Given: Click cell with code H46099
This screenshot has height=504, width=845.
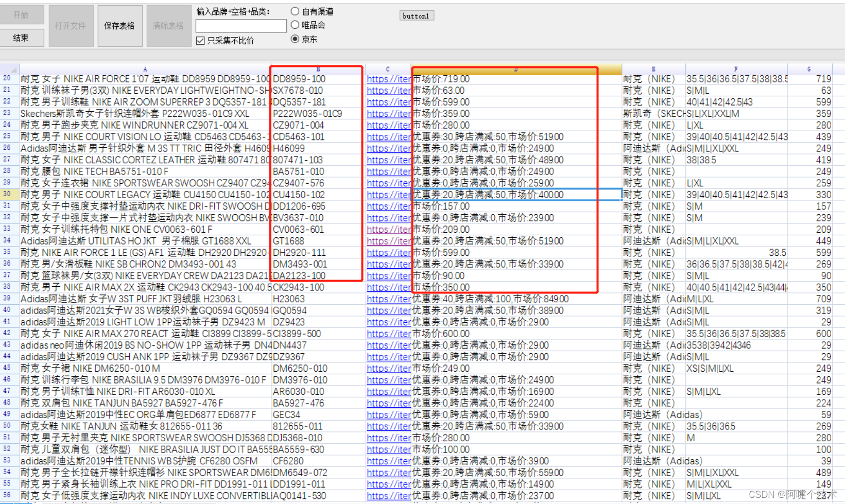Looking at the screenshot, I should (x=318, y=148).
